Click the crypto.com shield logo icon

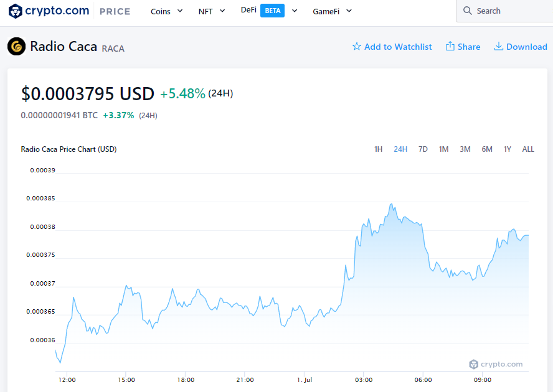coord(16,11)
